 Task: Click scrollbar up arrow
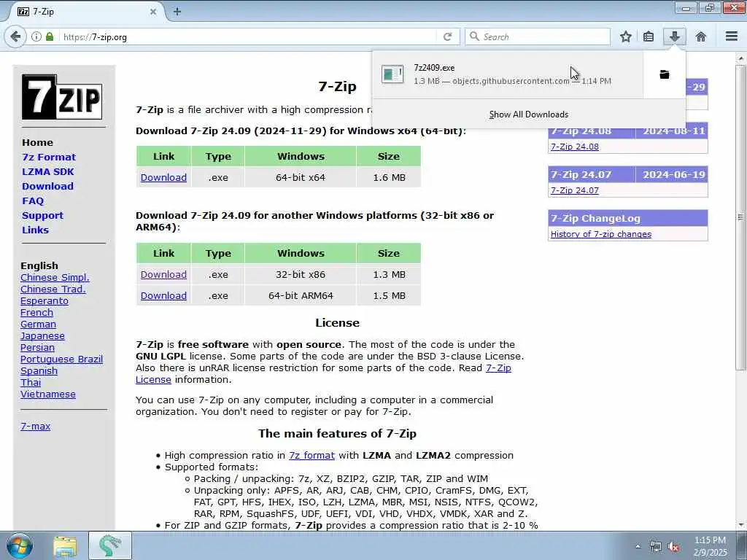coord(740,58)
